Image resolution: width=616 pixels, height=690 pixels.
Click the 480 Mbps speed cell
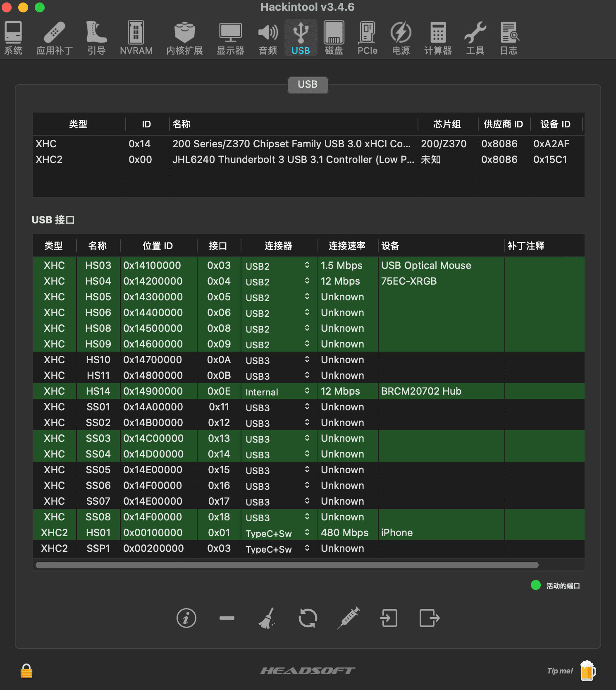(x=344, y=533)
